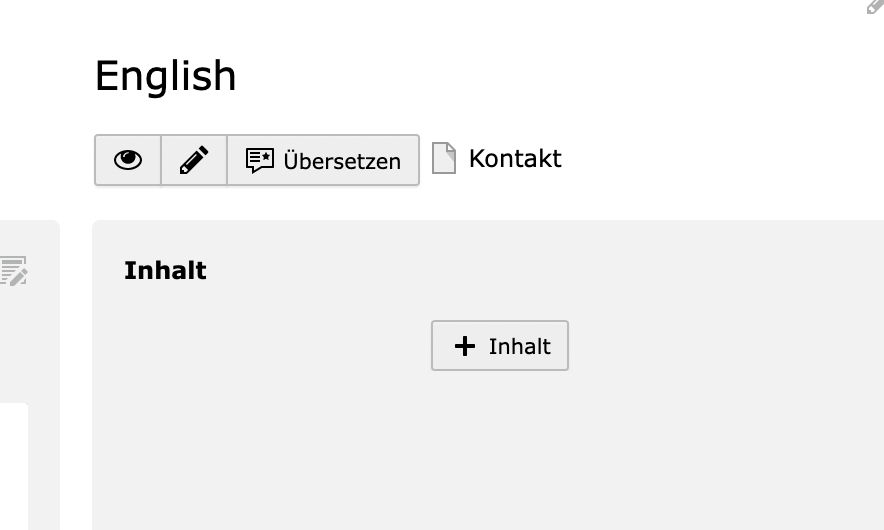Click empty area of Inhalt column
884x530 pixels.
click(x=500, y=450)
